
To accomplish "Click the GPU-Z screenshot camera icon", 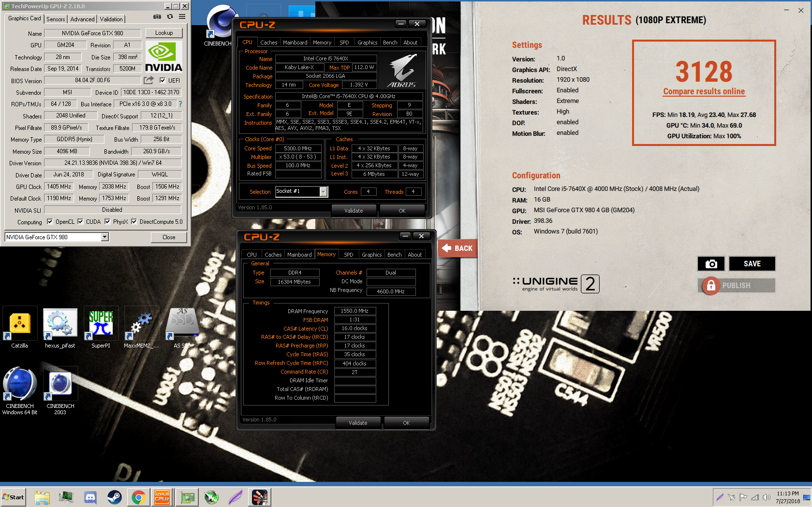I will [157, 16].
